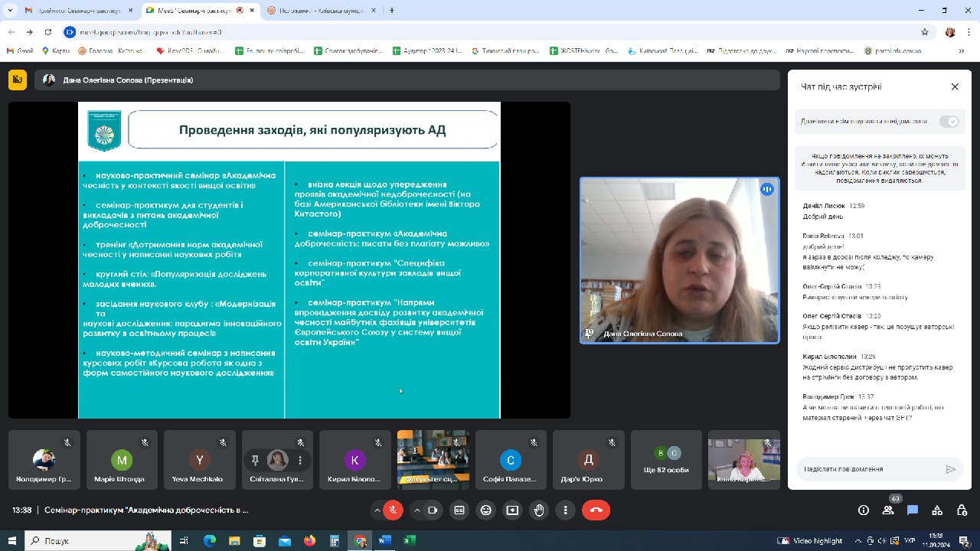Viewport: 980px width, 551px height.
Task: Open the activities icon
Action: tap(937, 510)
